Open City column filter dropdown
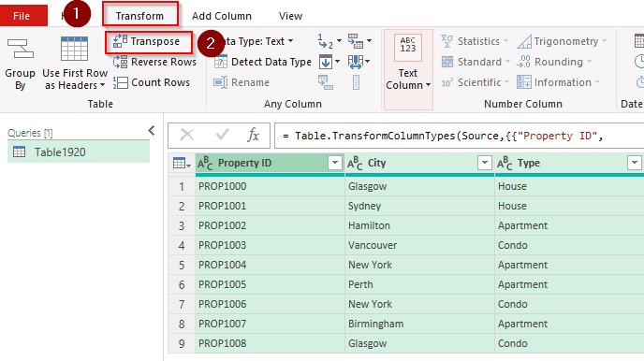The height and width of the screenshot is (361, 644). [x=485, y=163]
